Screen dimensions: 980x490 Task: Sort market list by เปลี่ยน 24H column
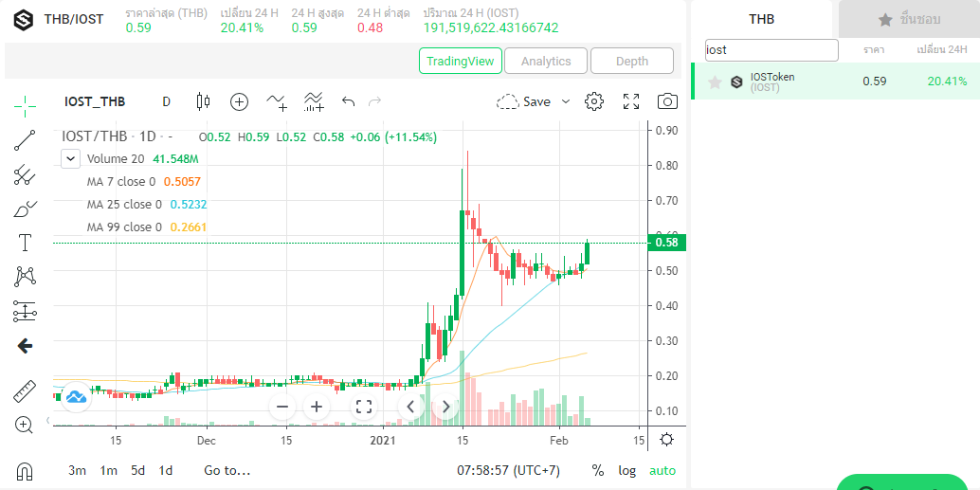(942, 50)
